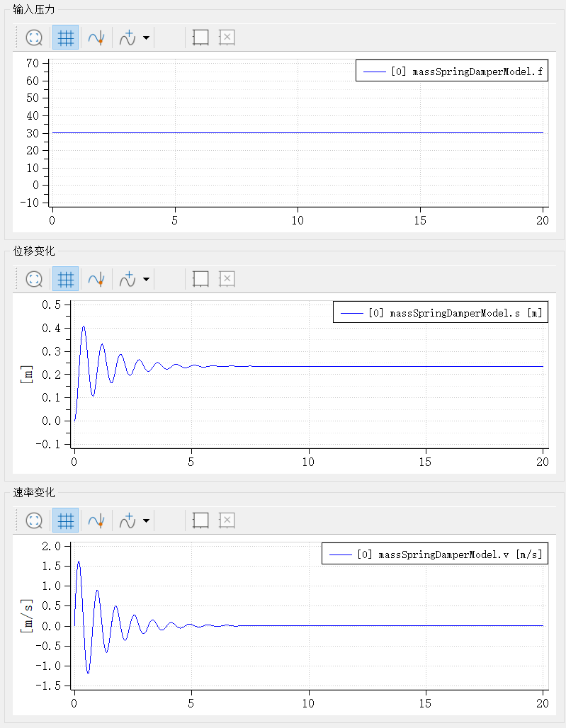Click y-axis value 2.0 in velocity plot
Image resolution: width=566 pixels, height=728 pixels.
[x=51, y=546]
